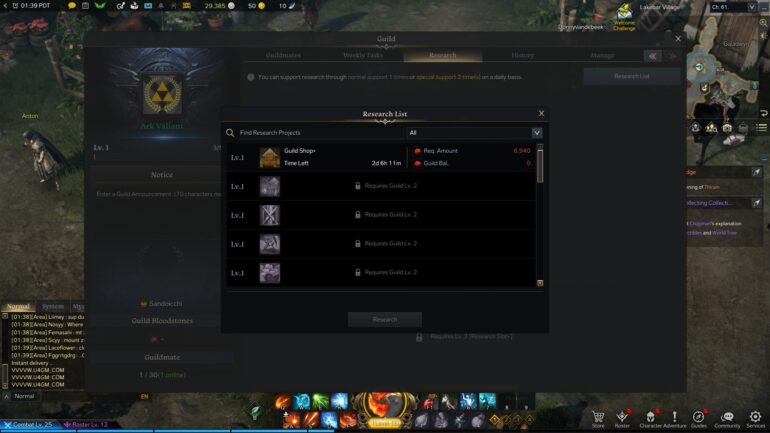Image resolution: width=770 pixels, height=433 pixels.
Task: Open the Ch. 61 channel dropdown
Action: point(733,7)
